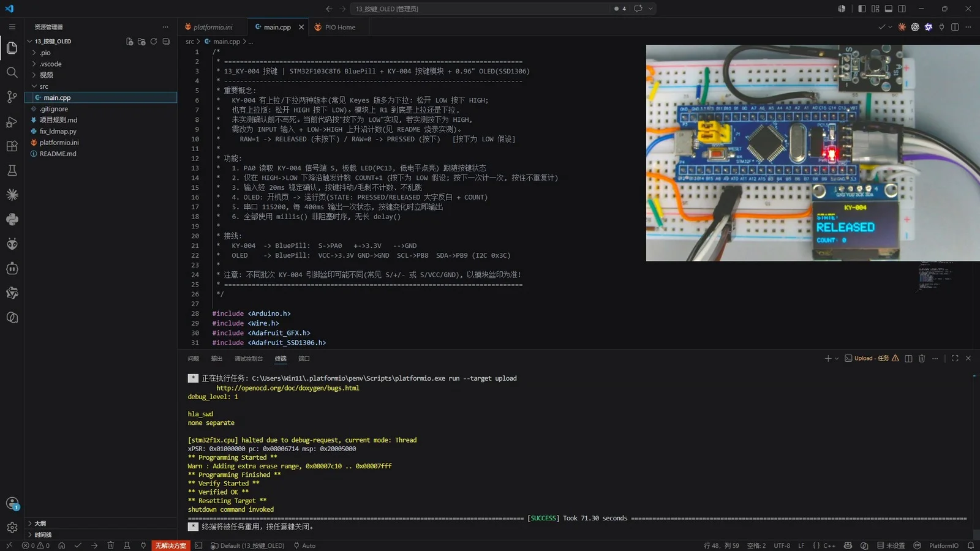980x551 pixels.
Task: Refresh the explorer file tree
Action: point(154,42)
